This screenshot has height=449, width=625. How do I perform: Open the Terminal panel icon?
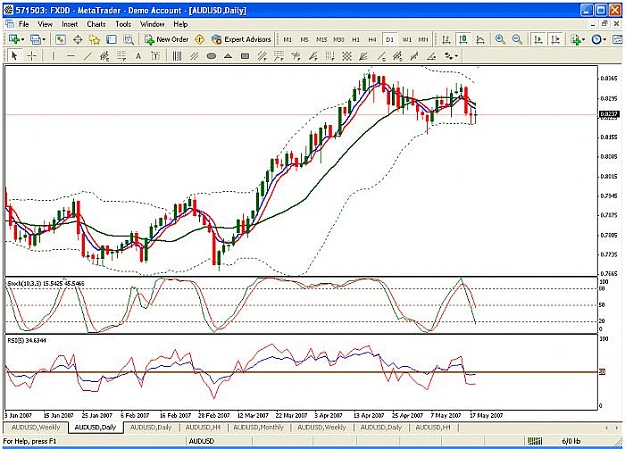point(112,39)
